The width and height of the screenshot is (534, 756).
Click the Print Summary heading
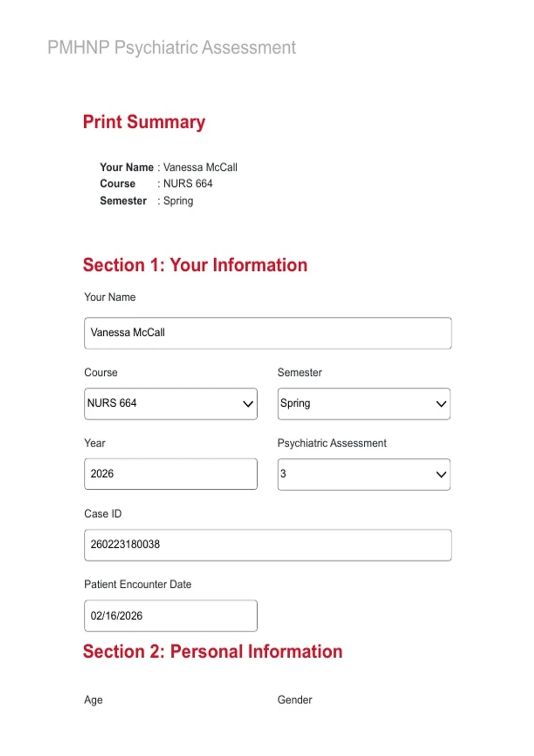144,122
